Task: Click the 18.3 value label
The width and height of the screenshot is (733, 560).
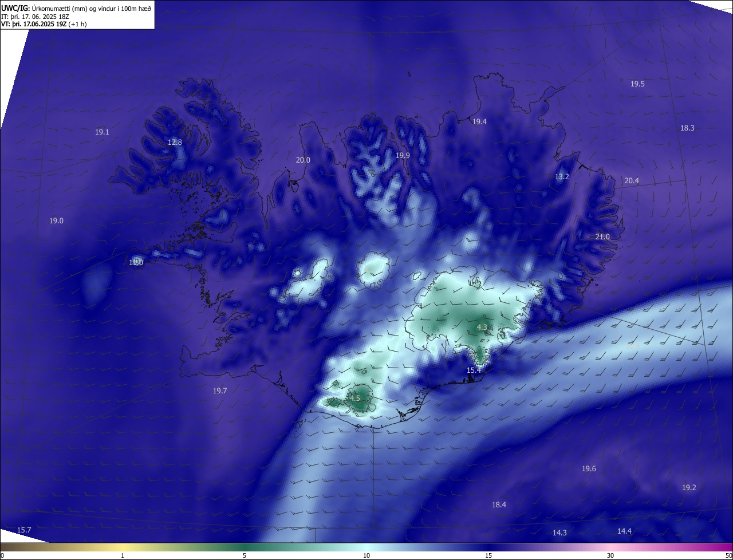Action: [687, 128]
